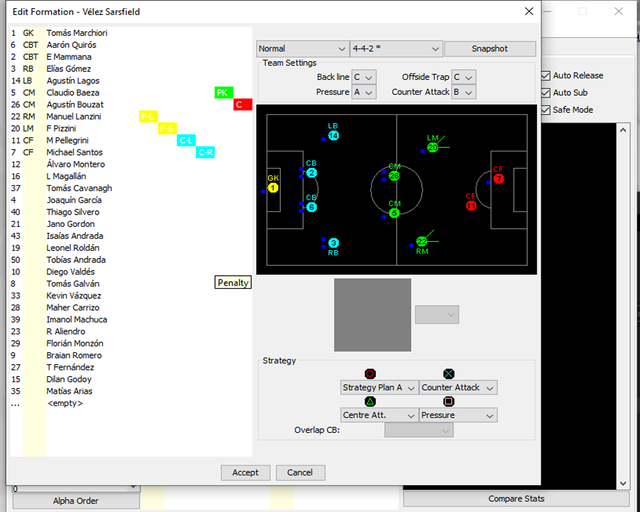Select Manuel Lanzini in the squad list

pyautogui.click(x=73, y=117)
